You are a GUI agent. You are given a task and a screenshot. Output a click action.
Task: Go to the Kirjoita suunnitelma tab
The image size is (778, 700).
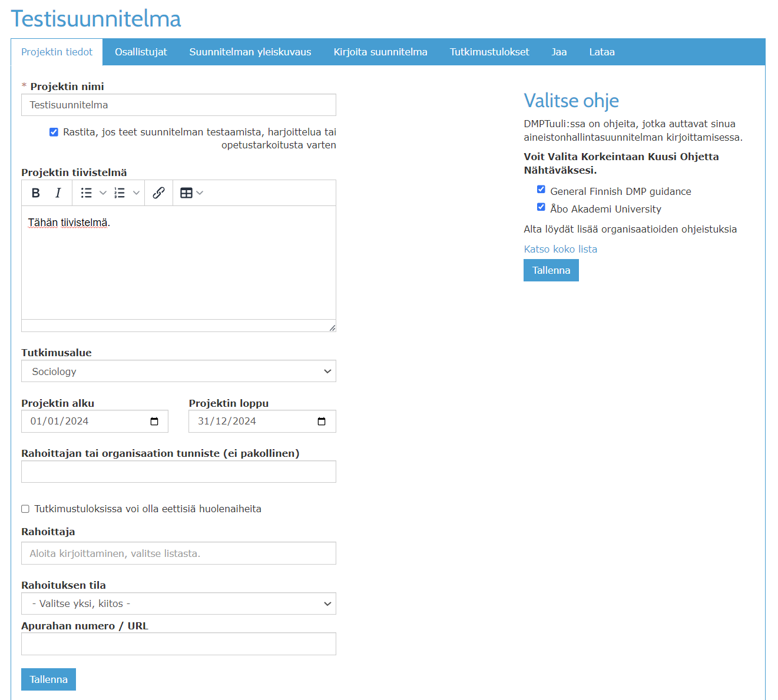point(380,52)
